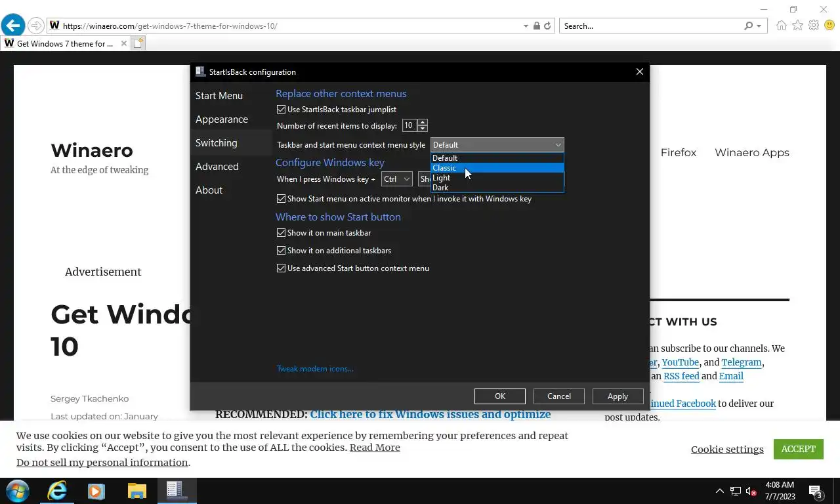Screen dimensions: 840x504
Task: Increase the number of recent items
Action: click(x=422, y=122)
